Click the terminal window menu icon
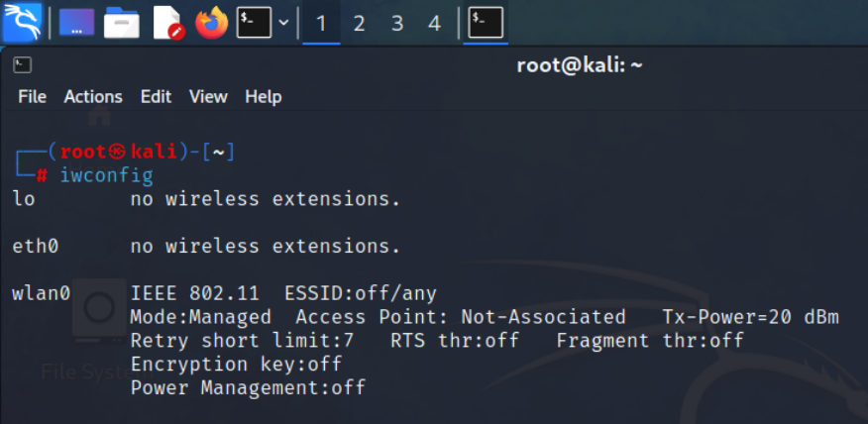Screen dimensions: 868x424 coord(23,65)
